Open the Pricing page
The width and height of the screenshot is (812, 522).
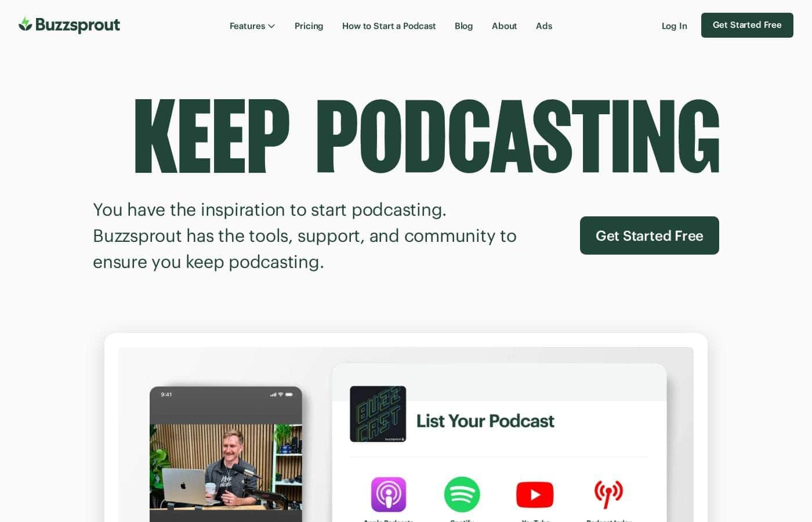pyautogui.click(x=309, y=26)
